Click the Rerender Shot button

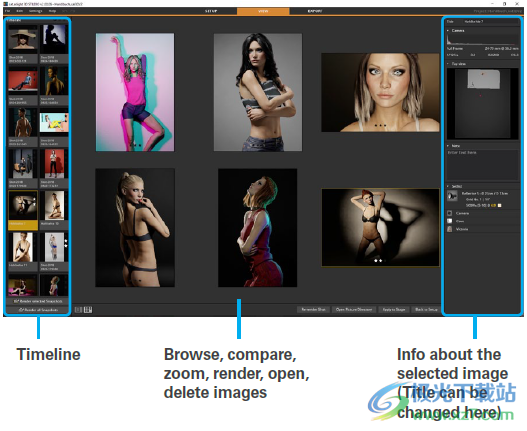[313, 309]
